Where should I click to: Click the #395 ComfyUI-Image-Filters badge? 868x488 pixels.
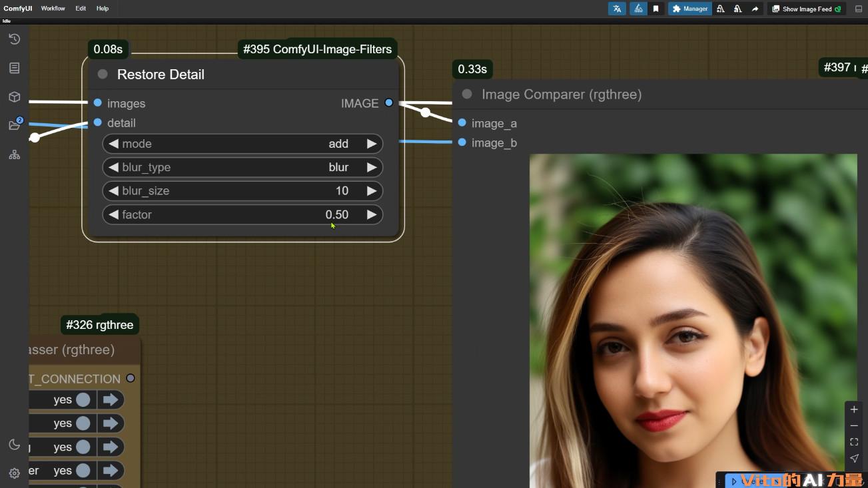[318, 49]
